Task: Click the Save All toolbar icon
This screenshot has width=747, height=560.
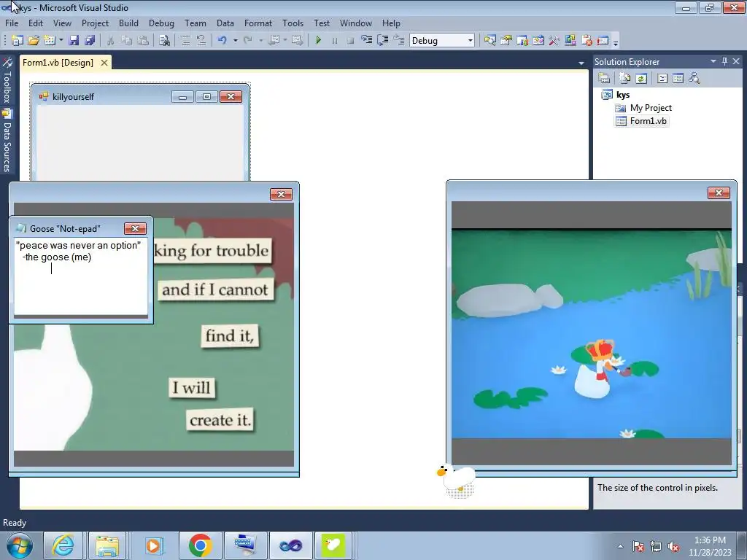Action: click(90, 41)
